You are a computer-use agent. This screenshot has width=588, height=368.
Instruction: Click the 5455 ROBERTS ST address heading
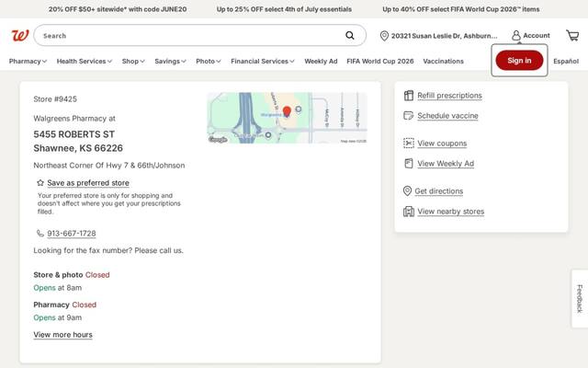(x=73, y=134)
